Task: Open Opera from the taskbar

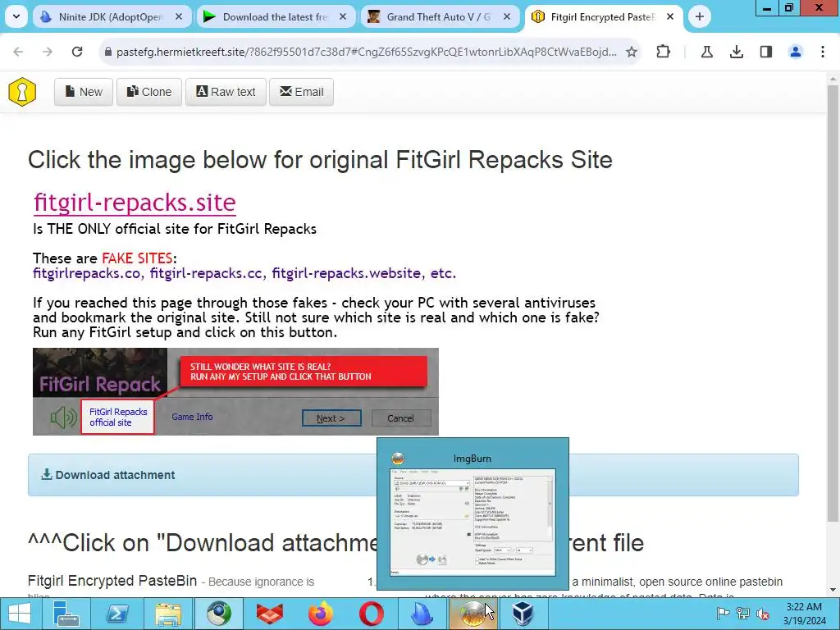Action: click(x=372, y=614)
